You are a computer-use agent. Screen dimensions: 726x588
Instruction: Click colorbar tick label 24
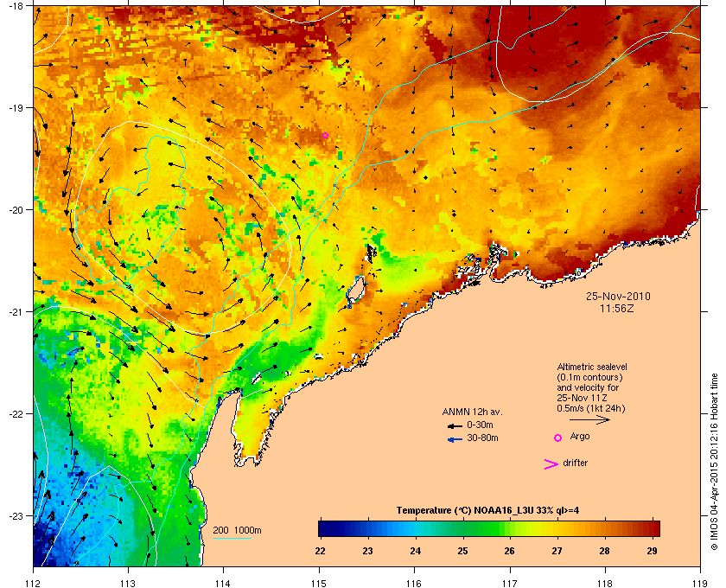point(416,551)
